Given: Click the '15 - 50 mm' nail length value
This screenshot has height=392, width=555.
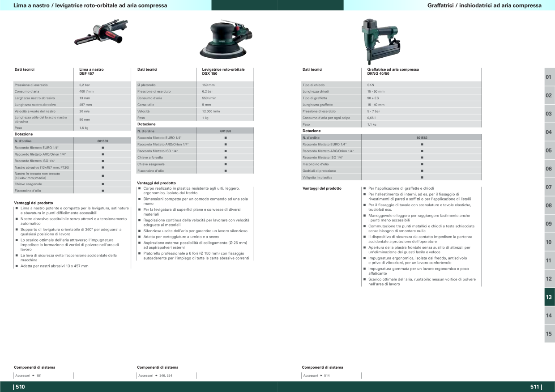Looking at the screenshot, I should click(x=376, y=91).
